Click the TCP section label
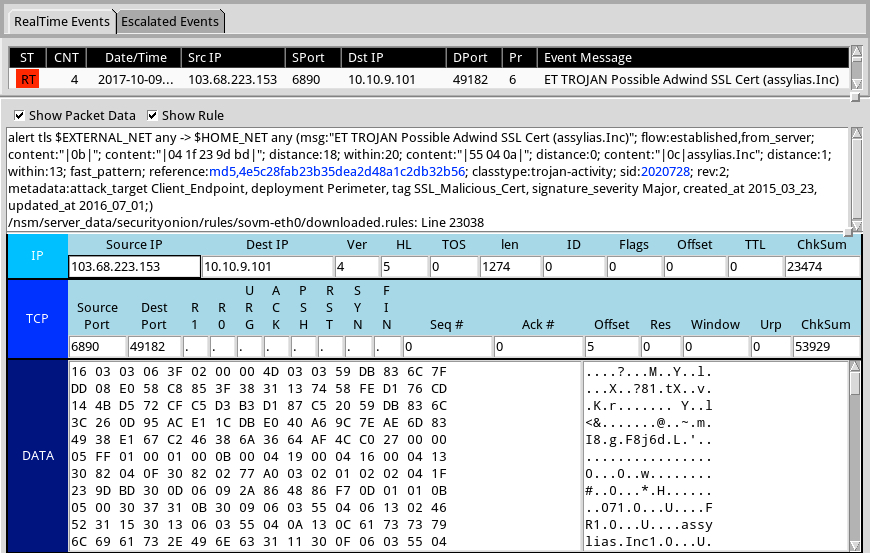This screenshot has width=870, height=553. tap(37, 318)
